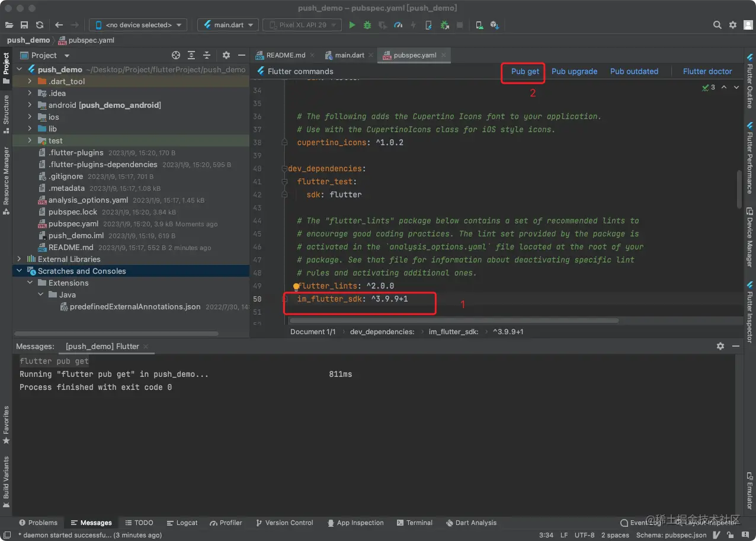This screenshot has height=541, width=756.
Task: Click the Save All toolbar icon
Action: coord(24,25)
